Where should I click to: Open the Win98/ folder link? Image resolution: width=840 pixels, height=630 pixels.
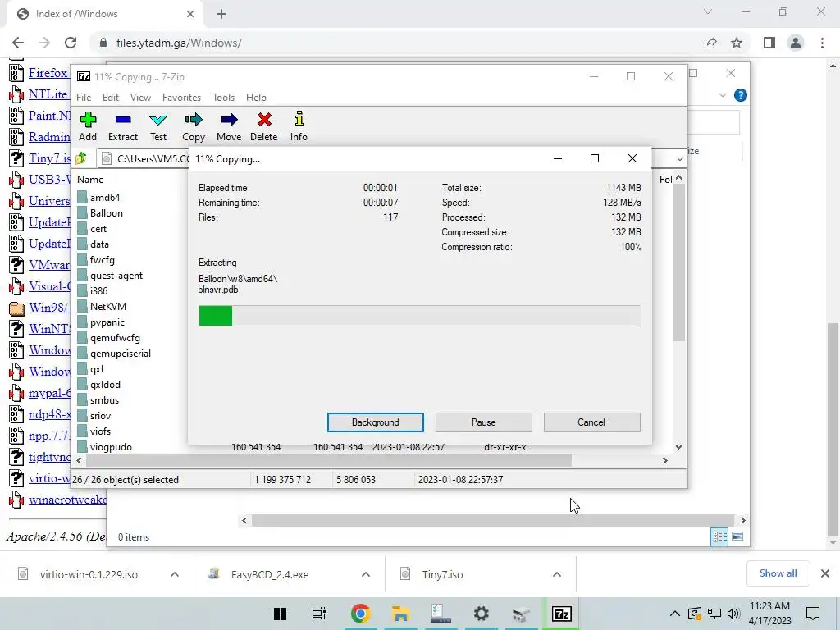pos(48,308)
